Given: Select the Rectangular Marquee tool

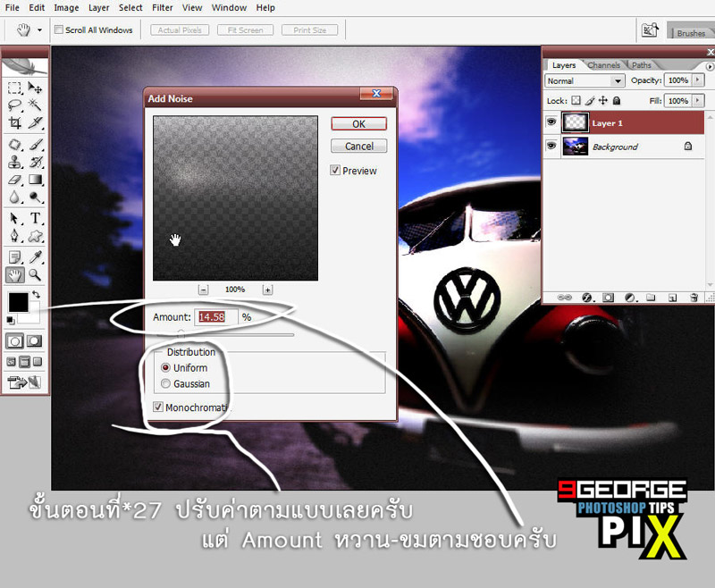Looking at the screenshot, I should click(14, 87).
